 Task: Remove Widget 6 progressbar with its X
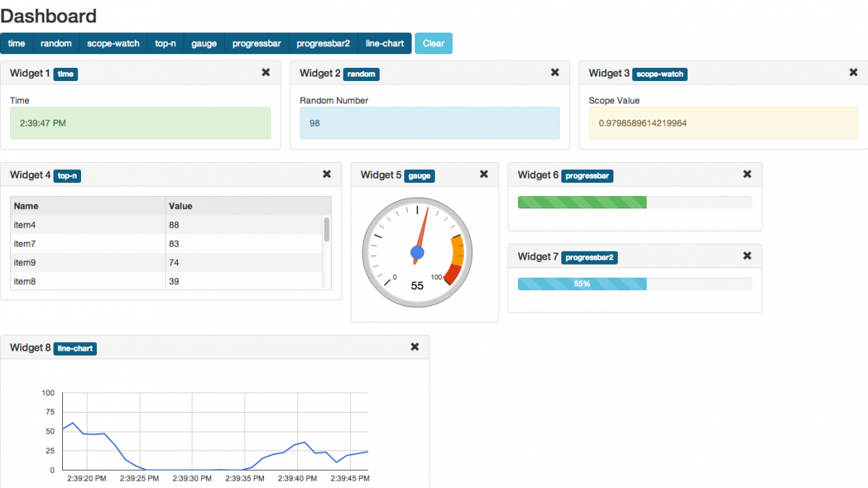(747, 174)
